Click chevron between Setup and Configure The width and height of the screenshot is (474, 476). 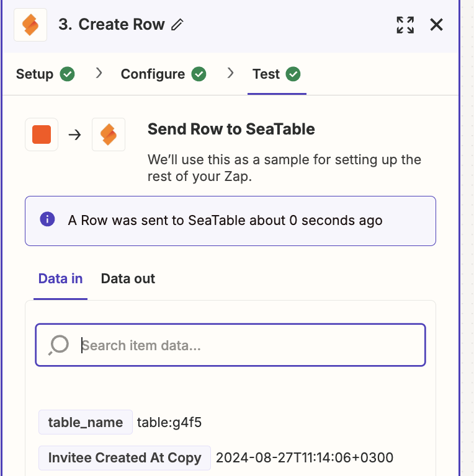click(x=99, y=73)
